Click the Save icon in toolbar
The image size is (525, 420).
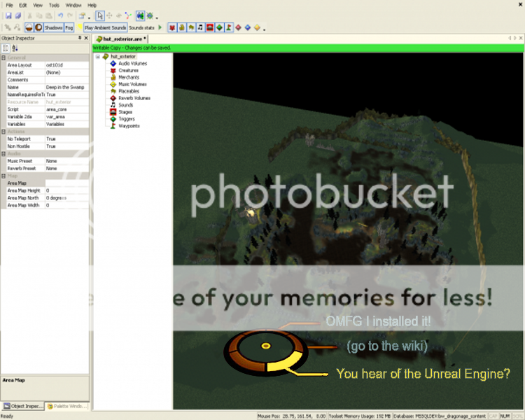coord(8,15)
